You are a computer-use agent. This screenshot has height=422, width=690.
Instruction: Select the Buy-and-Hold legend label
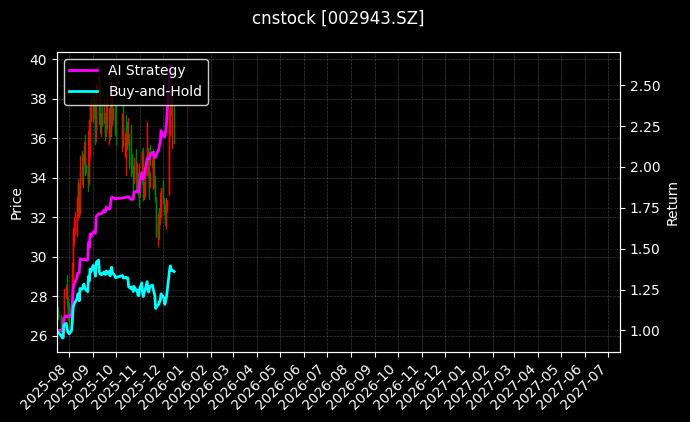point(155,91)
